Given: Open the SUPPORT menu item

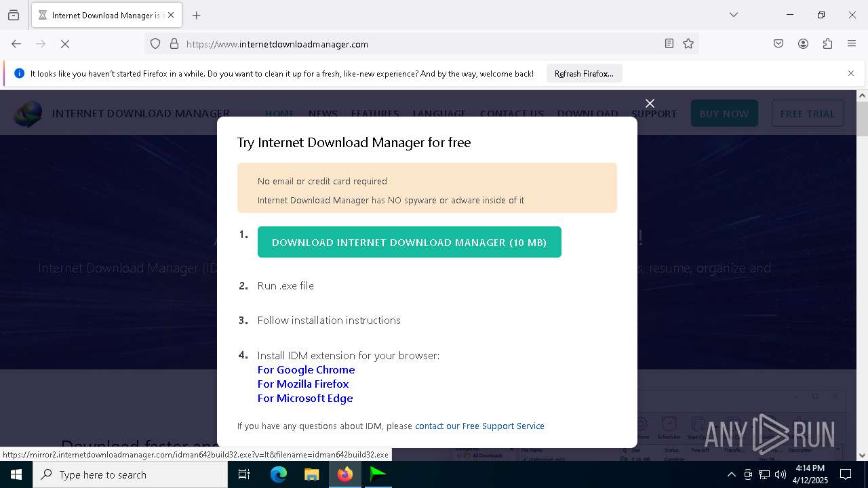Looking at the screenshot, I should click(x=654, y=114).
